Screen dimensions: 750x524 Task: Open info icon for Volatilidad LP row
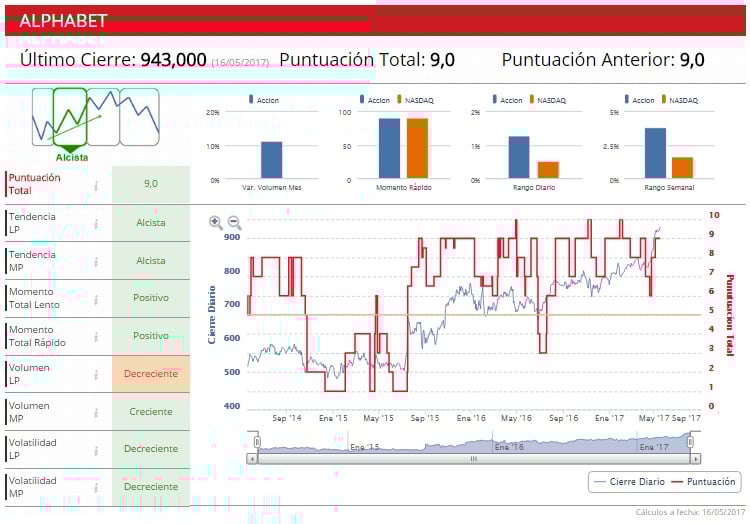coord(96,450)
